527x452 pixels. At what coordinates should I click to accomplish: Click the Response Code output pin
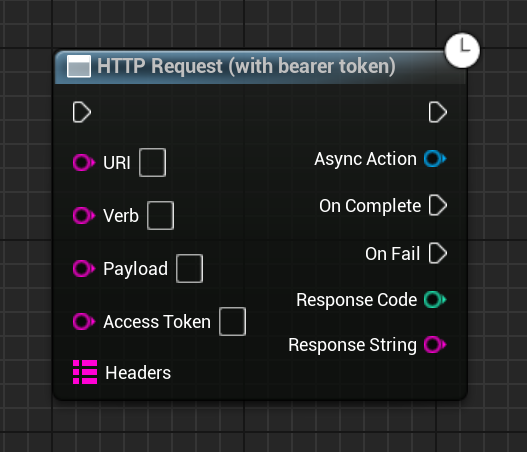point(435,299)
